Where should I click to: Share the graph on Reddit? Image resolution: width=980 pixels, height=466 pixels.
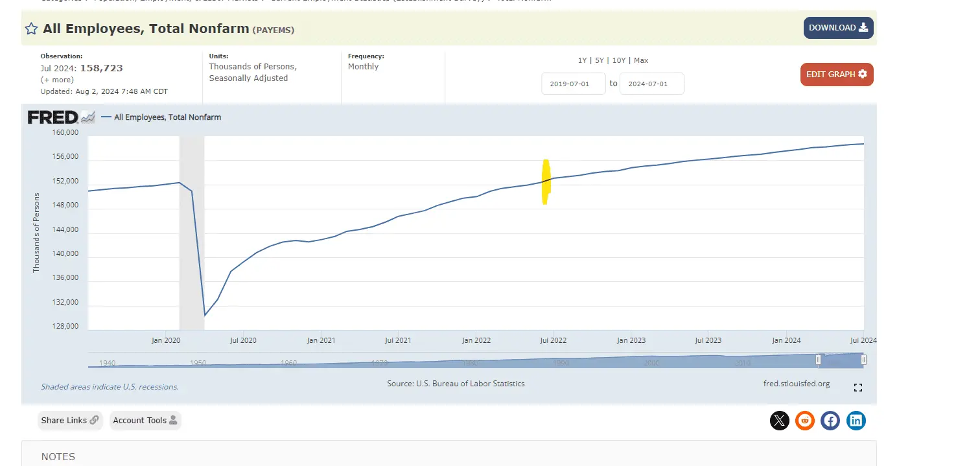pyautogui.click(x=805, y=421)
